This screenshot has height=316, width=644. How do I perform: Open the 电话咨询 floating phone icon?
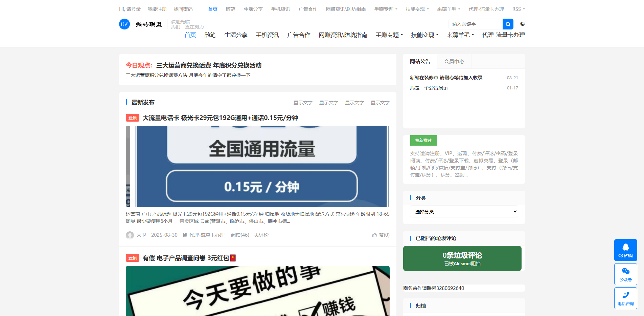pyautogui.click(x=625, y=298)
